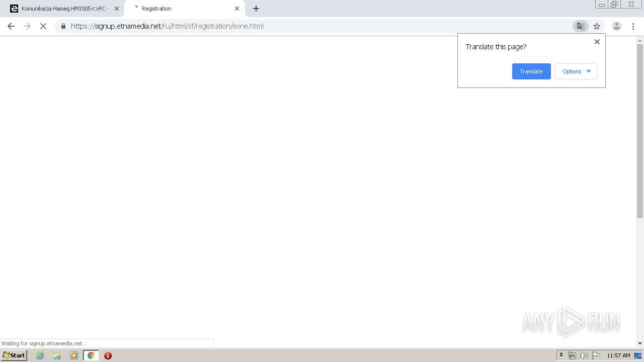Open the Action Center flag icon
Viewport: 644px width, 362px height.
coord(596,355)
